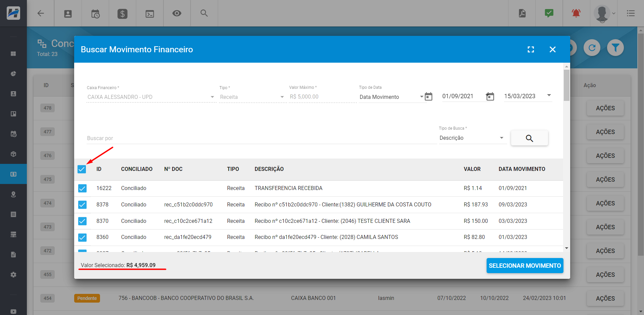Open the Tipo de Data dropdown
The width and height of the screenshot is (644, 315).
(391, 97)
